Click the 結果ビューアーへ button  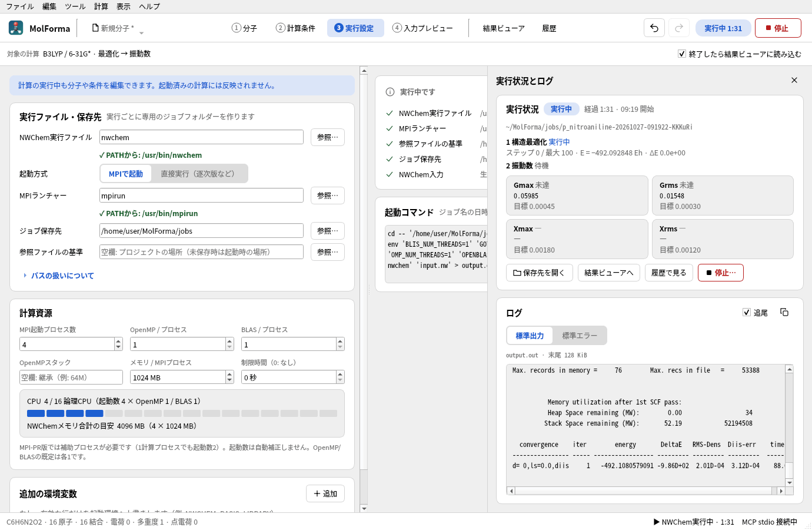click(x=609, y=273)
